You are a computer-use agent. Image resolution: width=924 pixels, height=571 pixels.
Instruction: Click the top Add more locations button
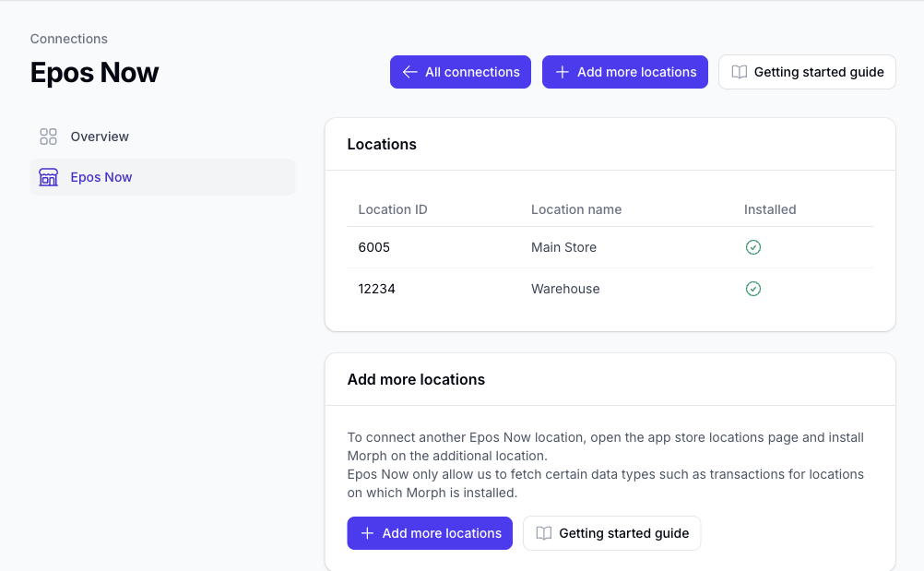(624, 72)
